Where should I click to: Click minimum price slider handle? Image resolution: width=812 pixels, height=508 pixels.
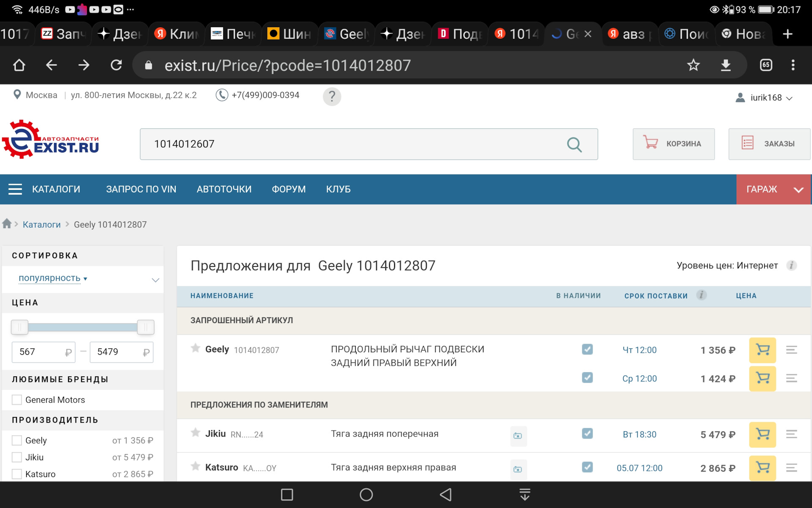pyautogui.click(x=19, y=327)
